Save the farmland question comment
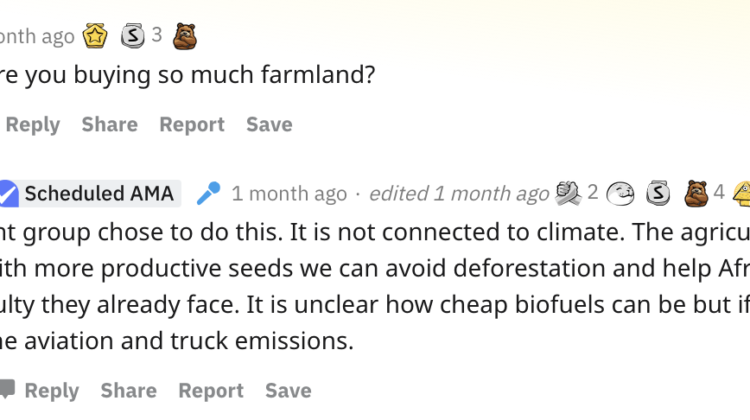 pyautogui.click(x=269, y=125)
